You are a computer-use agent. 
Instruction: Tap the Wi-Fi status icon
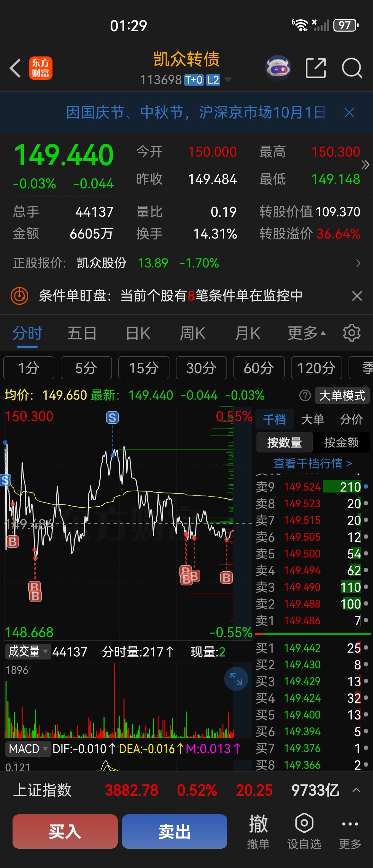tap(300, 25)
